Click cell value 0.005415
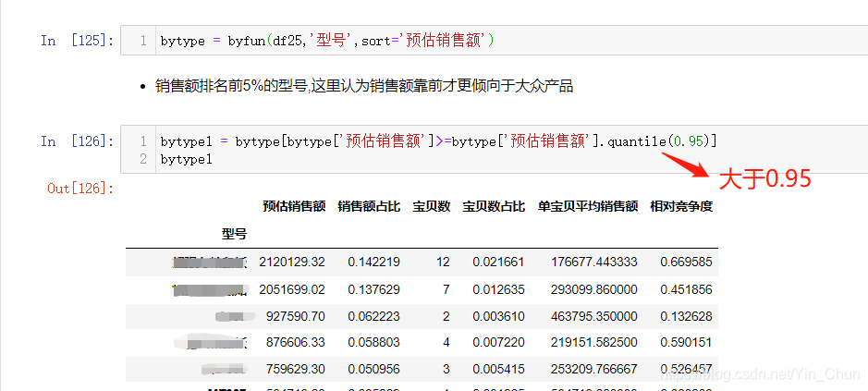This screenshot has width=868, height=391. tap(498, 370)
